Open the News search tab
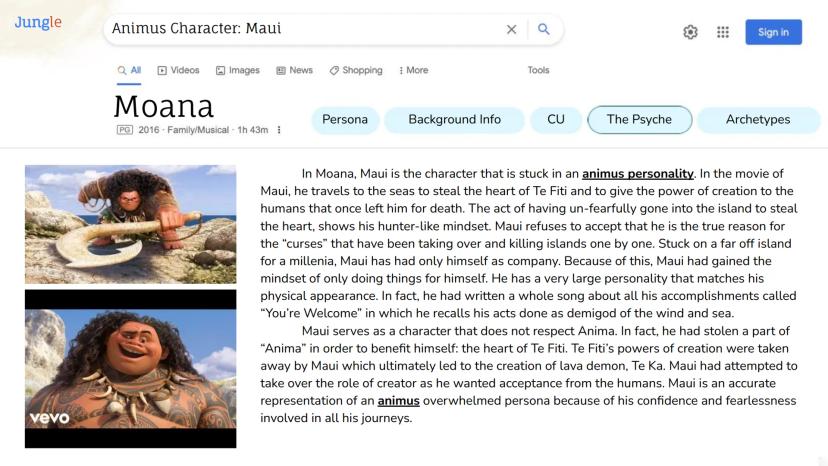 (x=294, y=71)
